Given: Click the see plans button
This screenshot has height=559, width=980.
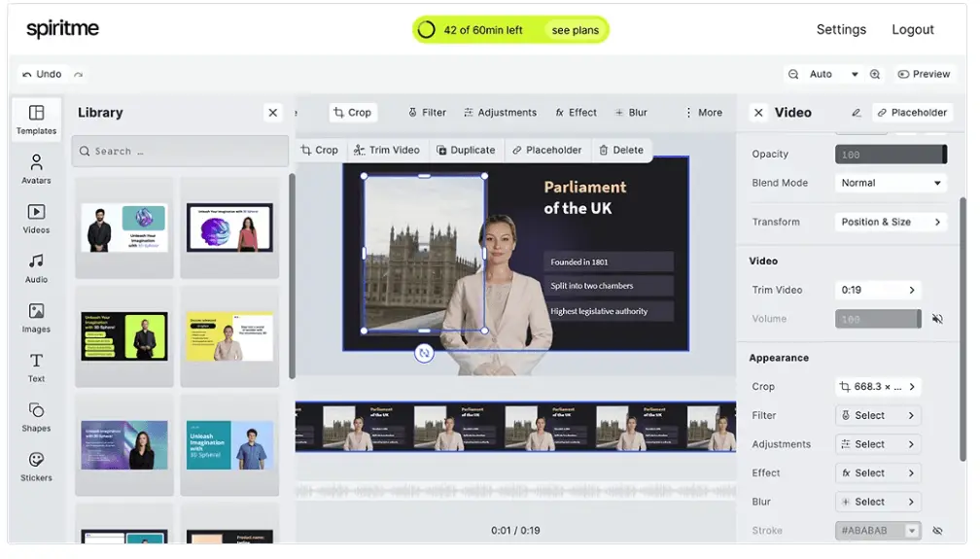Looking at the screenshot, I should click(575, 30).
